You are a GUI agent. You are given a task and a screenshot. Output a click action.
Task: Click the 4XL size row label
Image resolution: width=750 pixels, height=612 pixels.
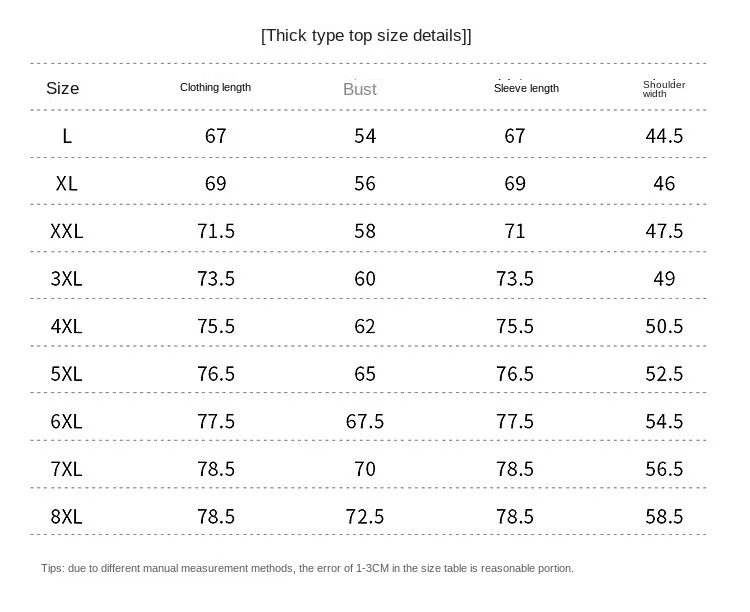67,326
